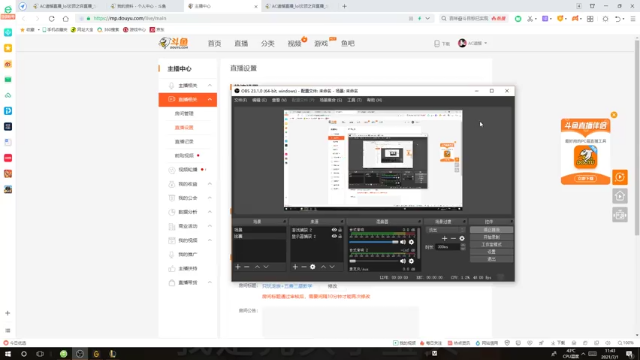Reload the page in the browser toolbar

(51, 18)
